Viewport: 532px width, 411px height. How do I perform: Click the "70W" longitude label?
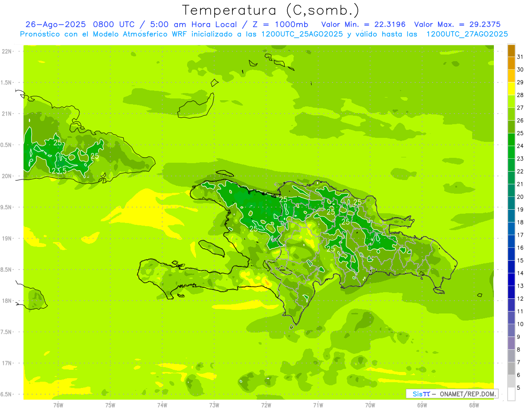(370, 405)
